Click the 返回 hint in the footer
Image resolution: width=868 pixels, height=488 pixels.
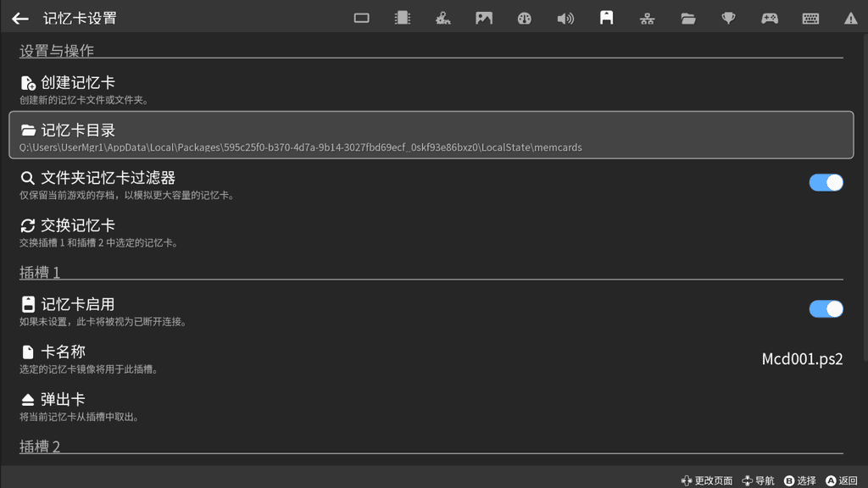pos(842,481)
